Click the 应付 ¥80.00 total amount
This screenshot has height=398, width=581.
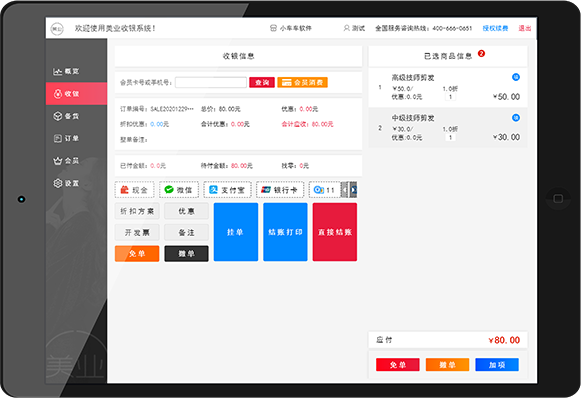504,340
